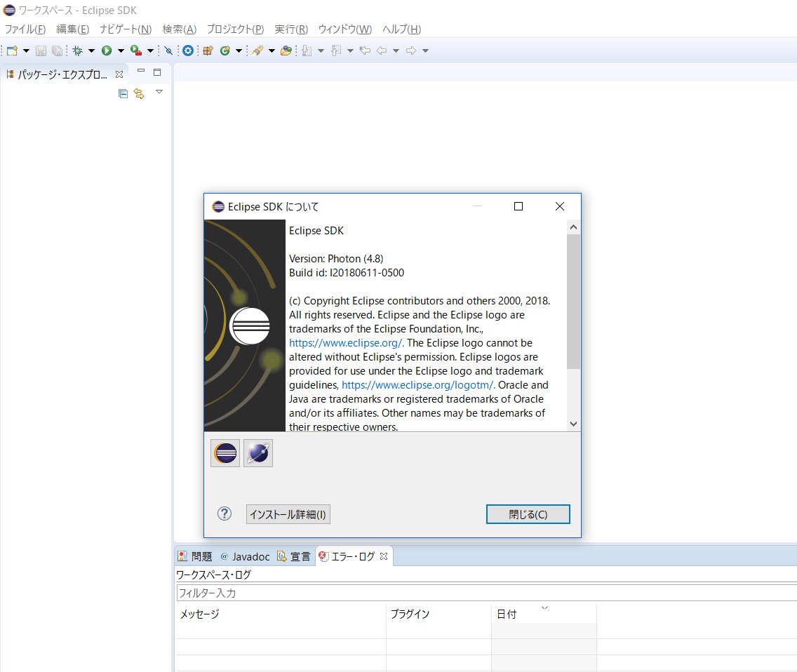The image size is (797, 672).
Task: Save the current editor with the disk icon
Action: pos(41,51)
